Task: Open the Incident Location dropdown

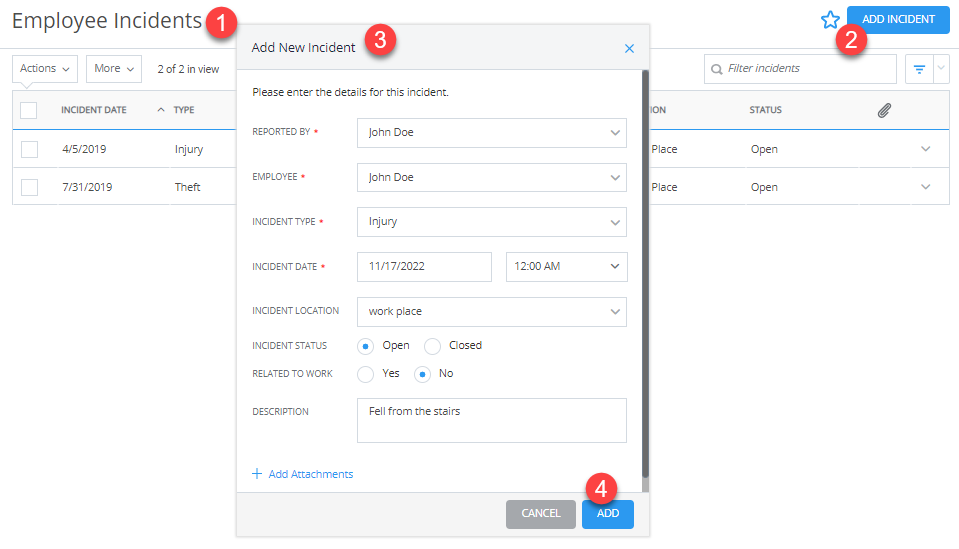Action: coord(492,312)
